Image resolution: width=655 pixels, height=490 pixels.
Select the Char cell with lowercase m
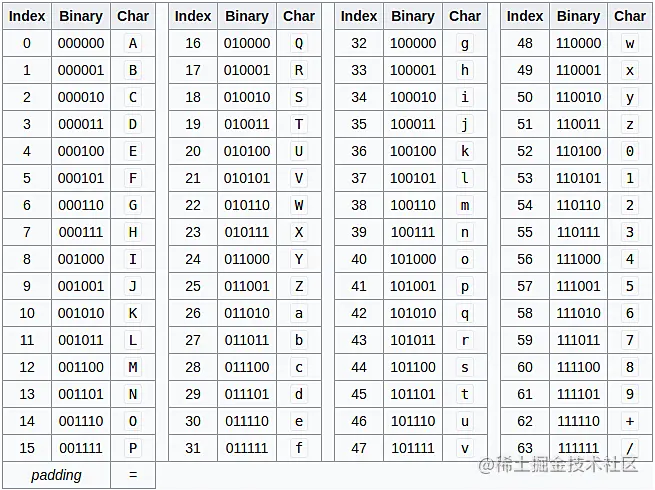(465, 205)
